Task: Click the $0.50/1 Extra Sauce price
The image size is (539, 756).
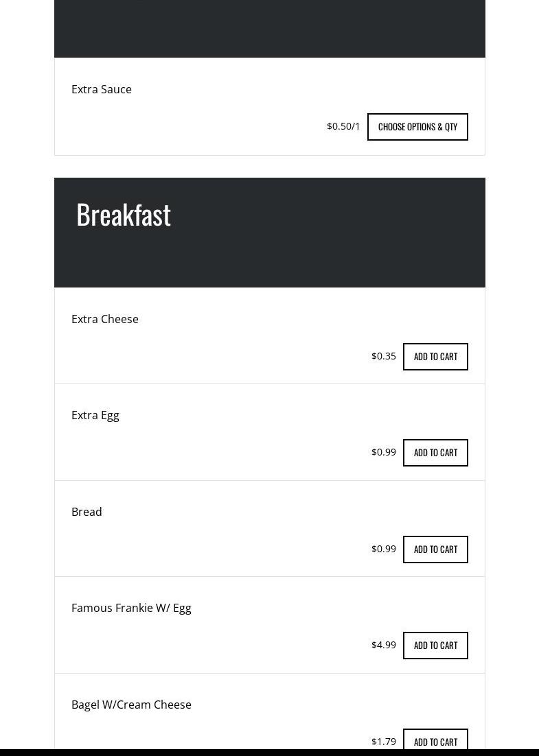Action: 343,126
